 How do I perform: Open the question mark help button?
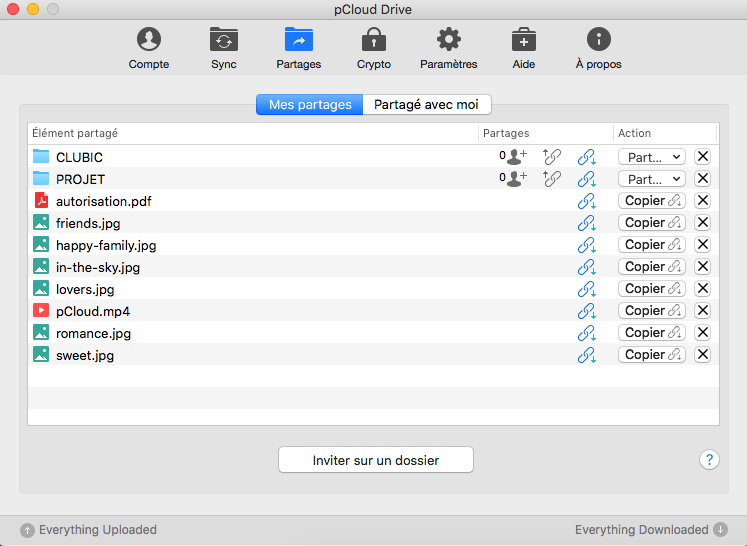[x=709, y=460]
